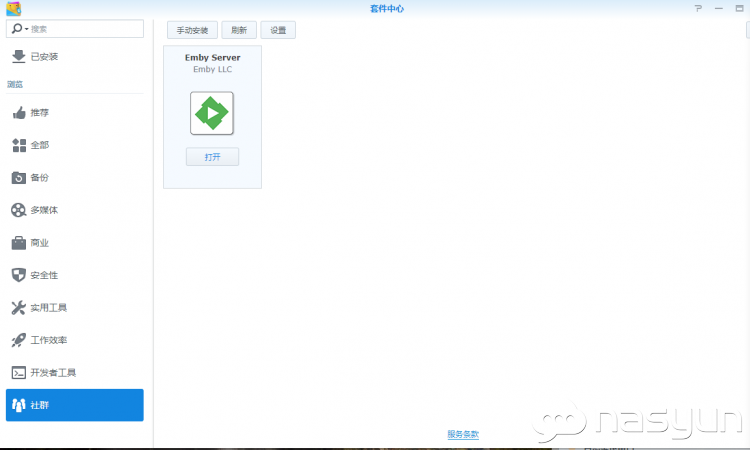The height and width of the screenshot is (450, 750).
Task: Click the Emby LLC publisher text
Action: (x=212, y=69)
